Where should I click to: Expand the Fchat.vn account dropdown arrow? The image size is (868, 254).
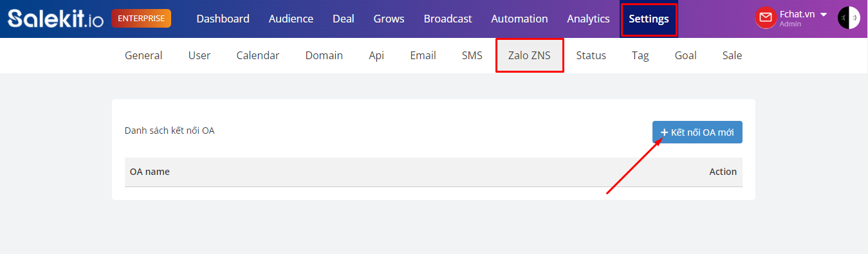[x=823, y=14]
